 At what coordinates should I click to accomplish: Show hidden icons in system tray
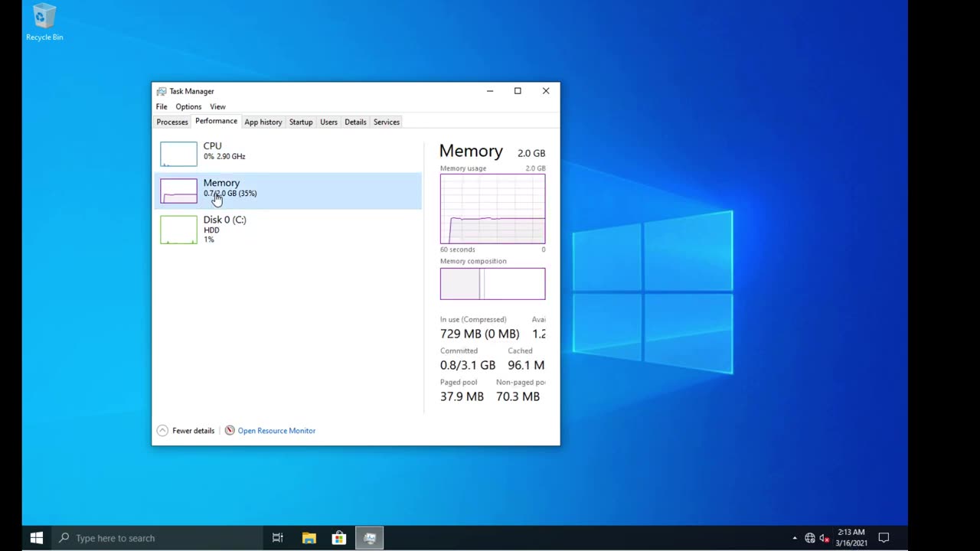tap(795, 538)
